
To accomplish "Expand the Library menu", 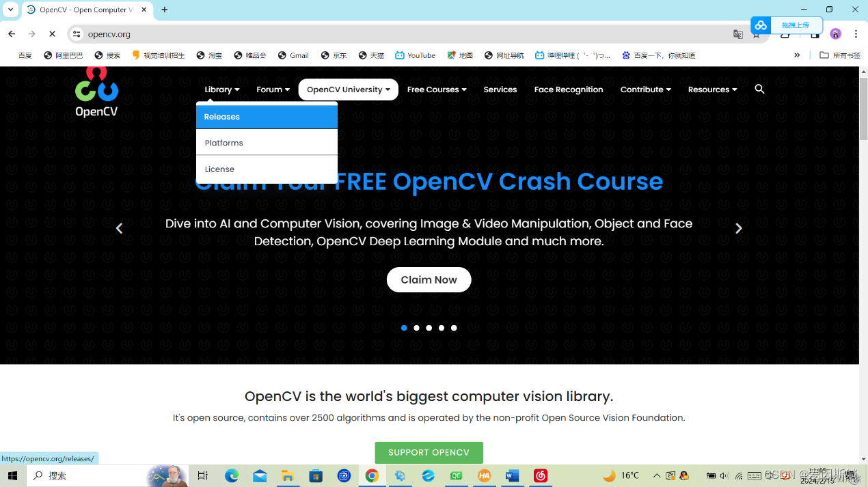I will tap(222, 89).
